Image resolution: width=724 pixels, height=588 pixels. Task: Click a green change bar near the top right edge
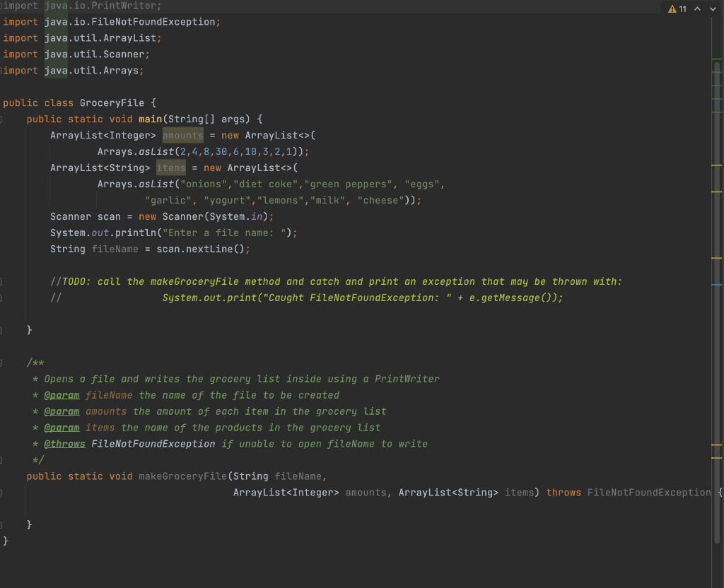[x=716, y=59]
